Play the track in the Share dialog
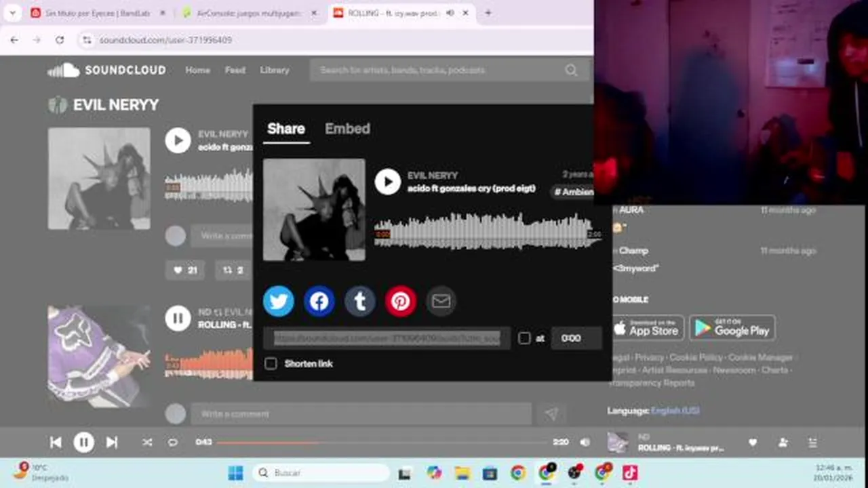868x488 pixels. coord(388,182)
